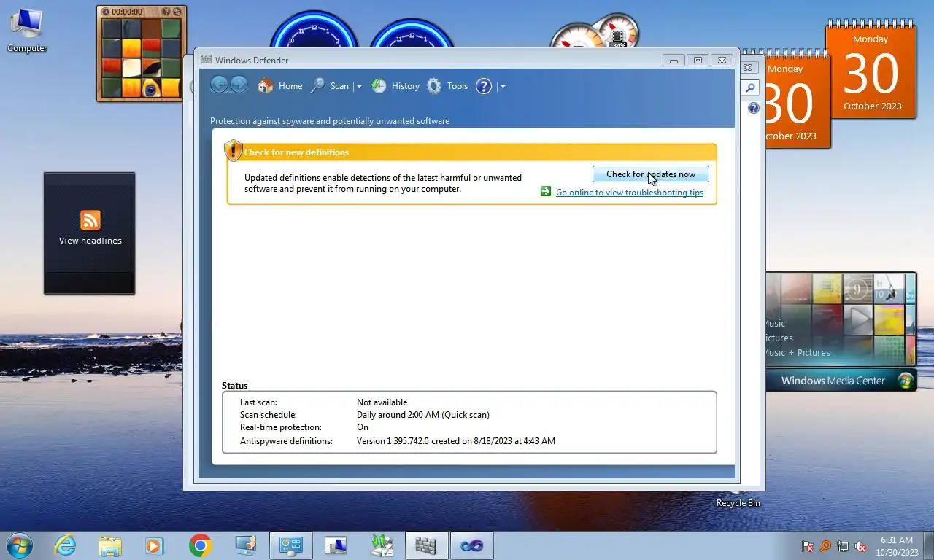Switch to Control Panel taskbar window
Screen dimensions: 934x560
pos(290,545)
